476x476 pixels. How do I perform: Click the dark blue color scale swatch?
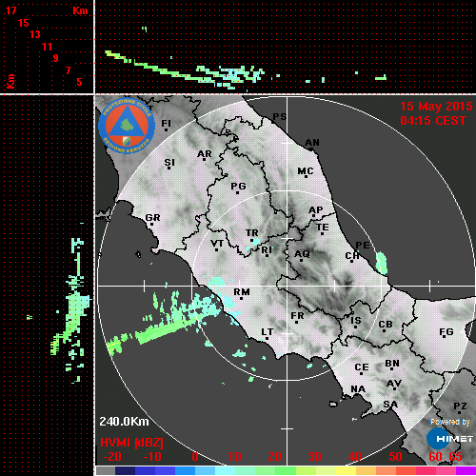[x=125, y=470]
